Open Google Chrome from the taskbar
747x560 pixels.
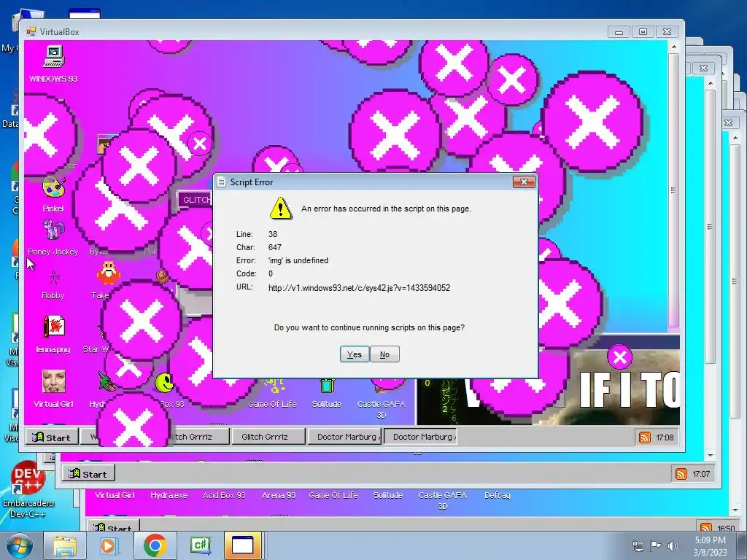pos(155,546)
